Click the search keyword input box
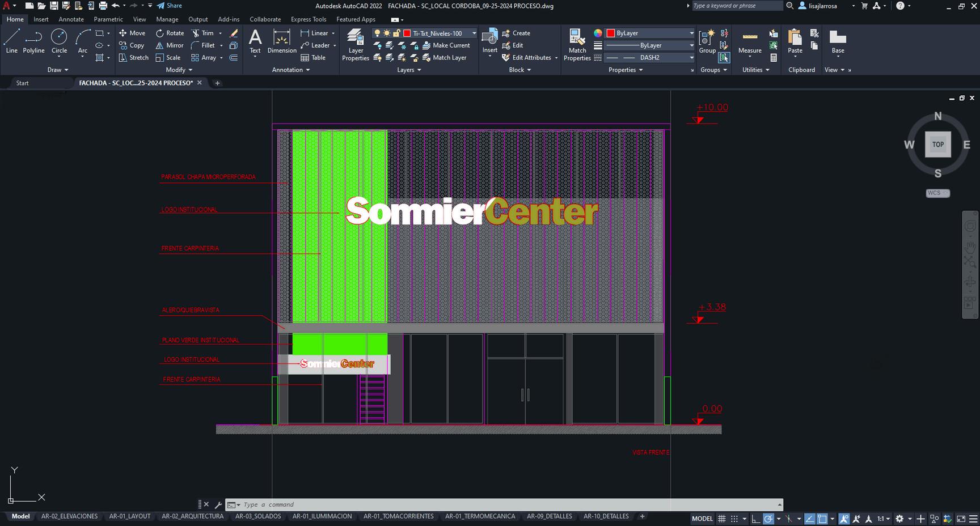The height and width of the screenshot is (526, 980). pyautogui.click(x=737, y=6)
